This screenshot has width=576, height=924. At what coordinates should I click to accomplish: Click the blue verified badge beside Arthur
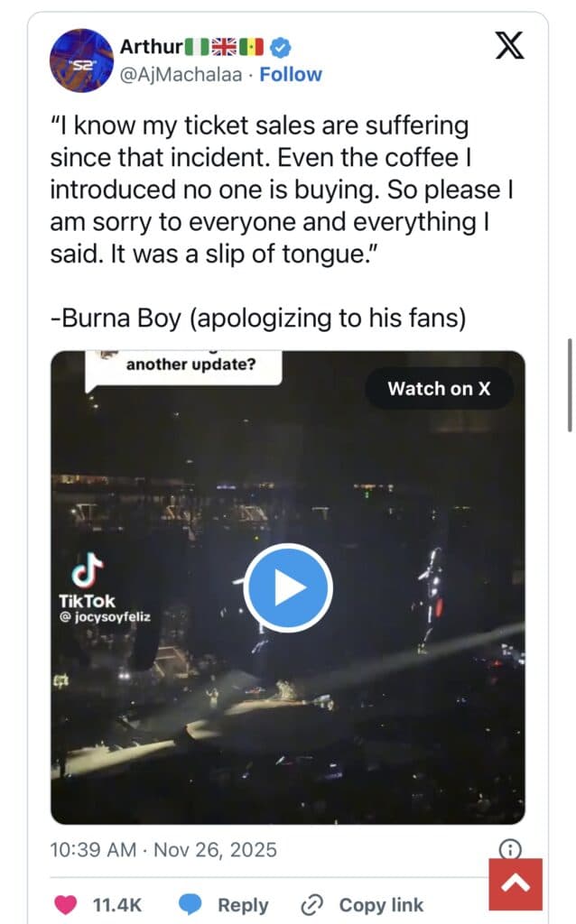pos(279,47)
